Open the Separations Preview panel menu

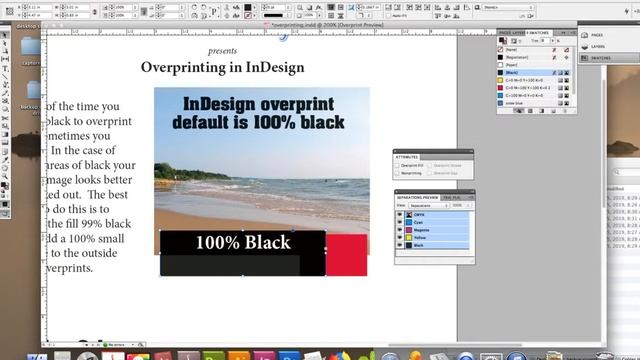click(x=471, y=198)
